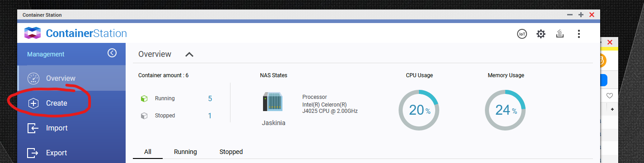
Task: Switch to the All tab
Action: [x=148, y=152]
